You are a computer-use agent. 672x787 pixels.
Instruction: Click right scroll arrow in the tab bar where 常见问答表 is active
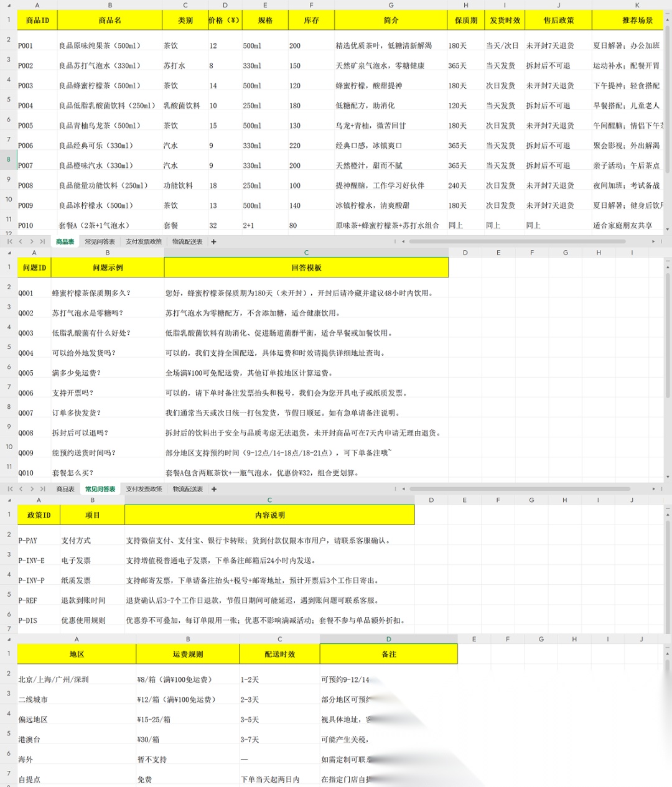(x=653, y=489)
